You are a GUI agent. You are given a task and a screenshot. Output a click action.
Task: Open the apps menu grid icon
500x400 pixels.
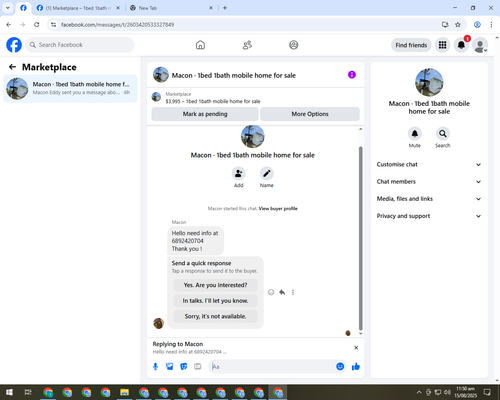pos(442,45)
